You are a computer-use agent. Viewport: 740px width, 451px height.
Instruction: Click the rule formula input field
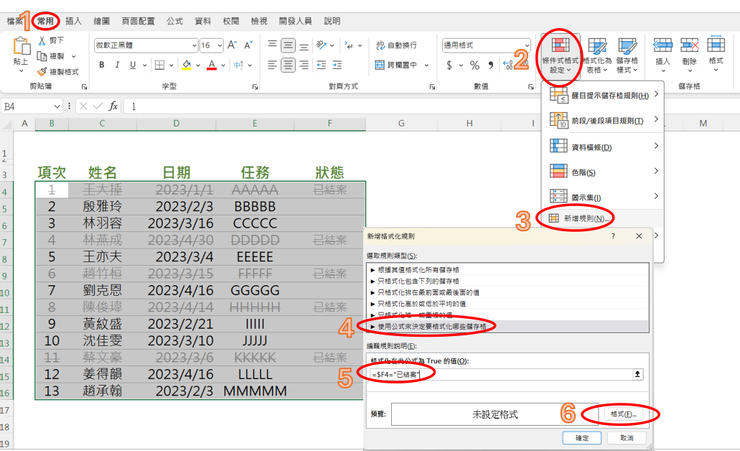[x=500, y=374]
